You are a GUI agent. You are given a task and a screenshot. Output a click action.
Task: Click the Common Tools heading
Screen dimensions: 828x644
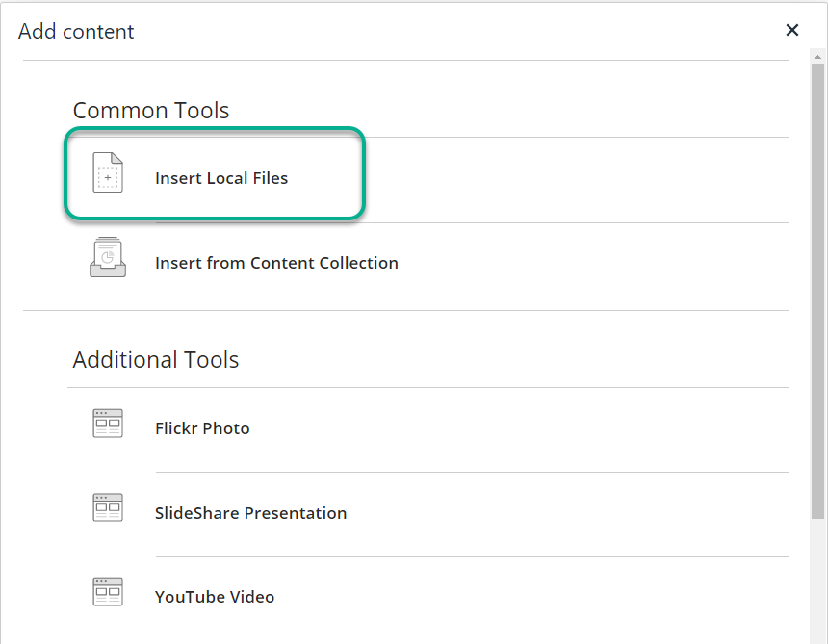pos(151,111)
